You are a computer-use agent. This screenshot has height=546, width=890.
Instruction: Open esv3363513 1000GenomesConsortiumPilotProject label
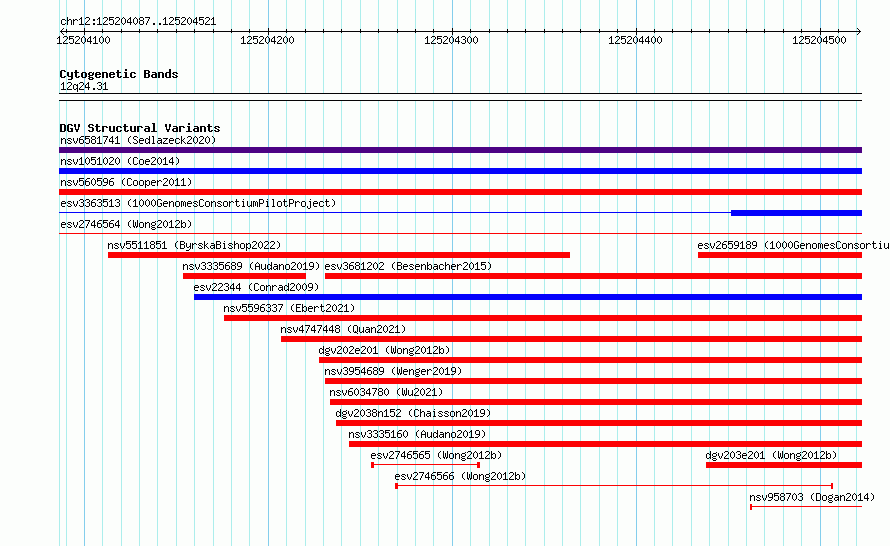point(198,203)
